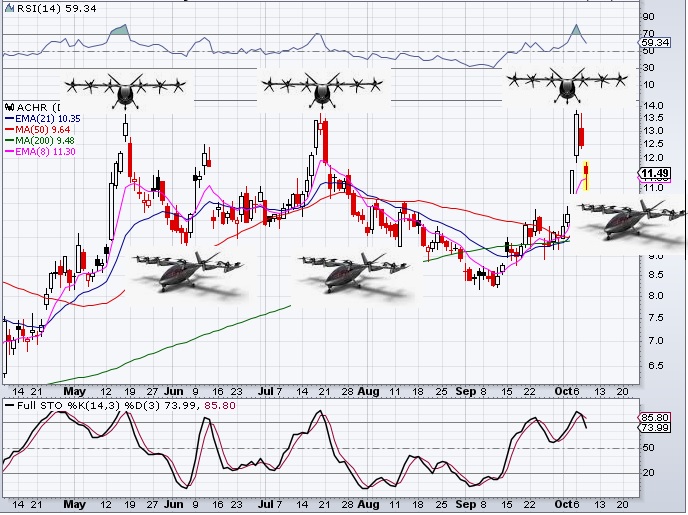The width and height of the screenshot is (688, 515).
Task: Click the 6.5 price axis label
Action: 655,366
